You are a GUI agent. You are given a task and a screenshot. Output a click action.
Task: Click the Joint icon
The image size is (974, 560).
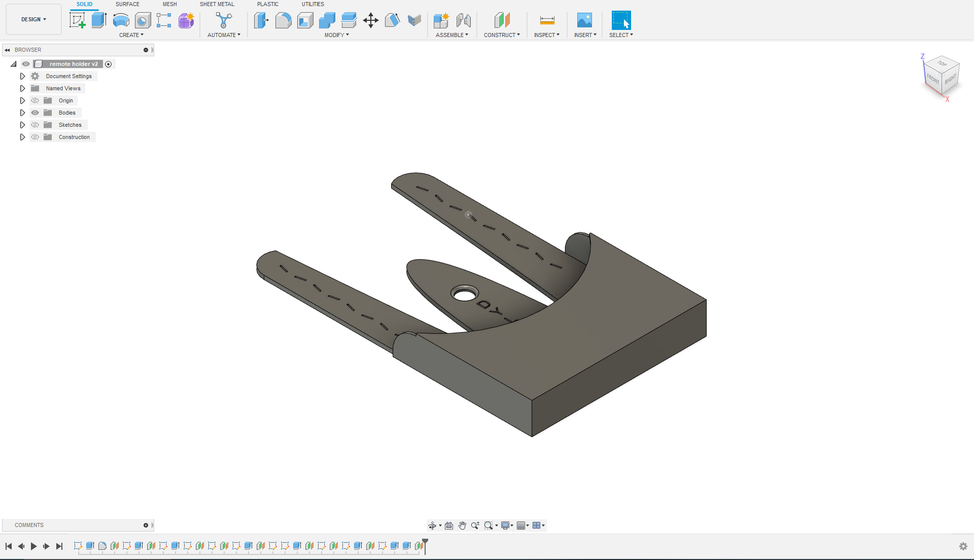point(463,20)
